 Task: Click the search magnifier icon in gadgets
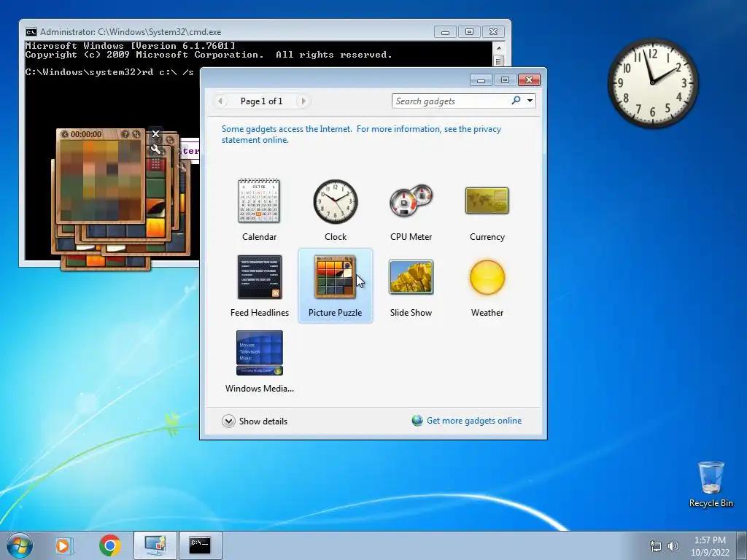(516, 101)
